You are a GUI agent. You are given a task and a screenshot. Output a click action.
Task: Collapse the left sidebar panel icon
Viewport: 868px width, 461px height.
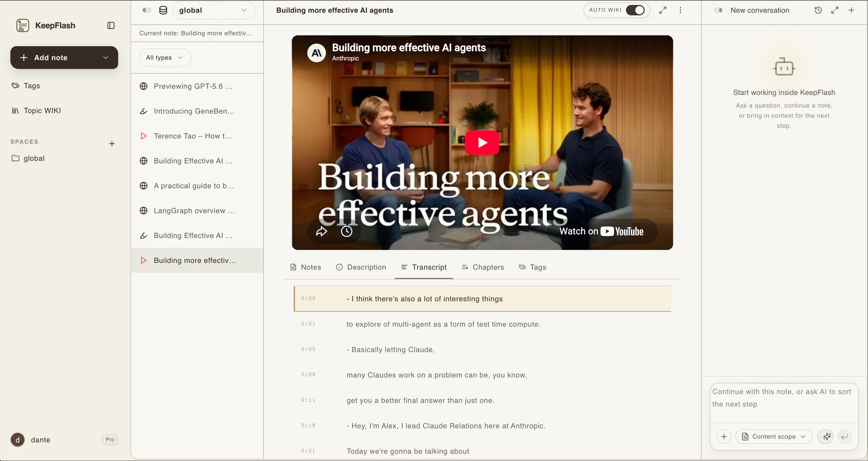(x=111, y=25)
